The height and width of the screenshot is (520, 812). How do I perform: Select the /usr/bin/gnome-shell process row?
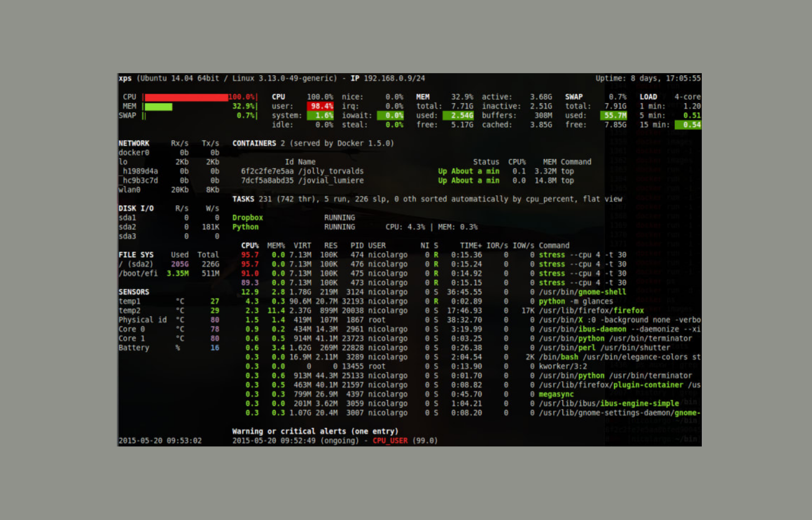click(434, 292)
